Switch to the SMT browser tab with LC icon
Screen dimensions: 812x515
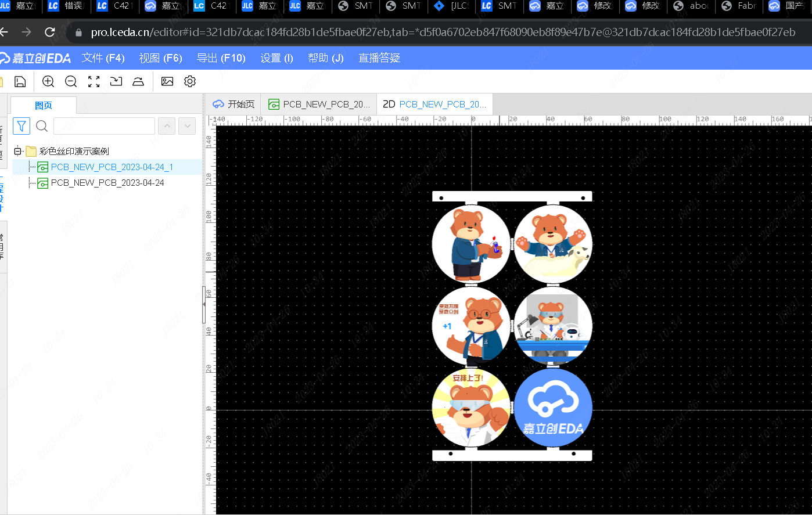click(500, 6)
